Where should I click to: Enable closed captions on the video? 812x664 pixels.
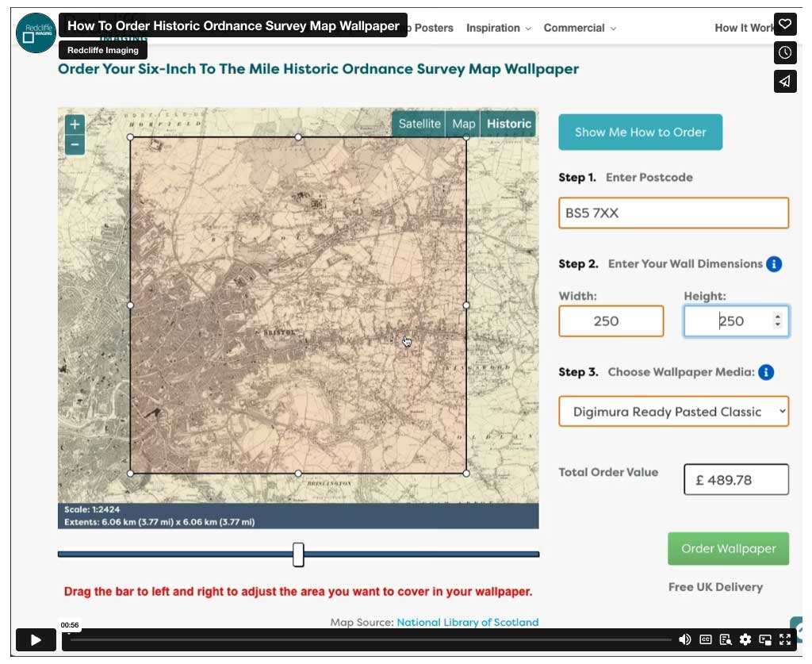pyautogui.click(x=705, y=639)
